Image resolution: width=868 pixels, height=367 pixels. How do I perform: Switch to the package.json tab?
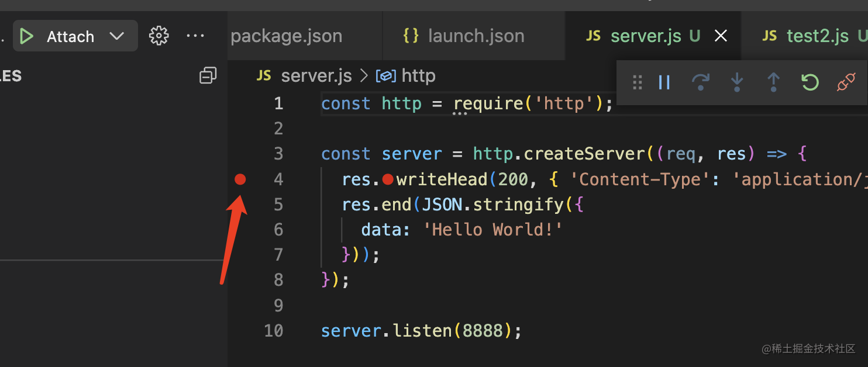tap(286, 36)
